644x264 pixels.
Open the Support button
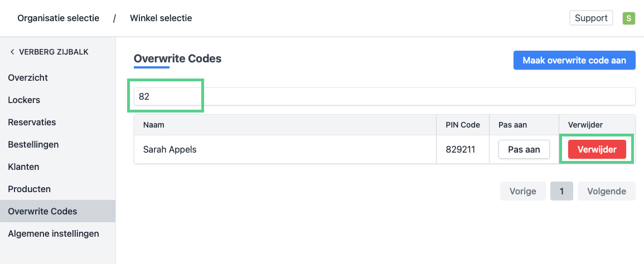click(x=591, y=18)
